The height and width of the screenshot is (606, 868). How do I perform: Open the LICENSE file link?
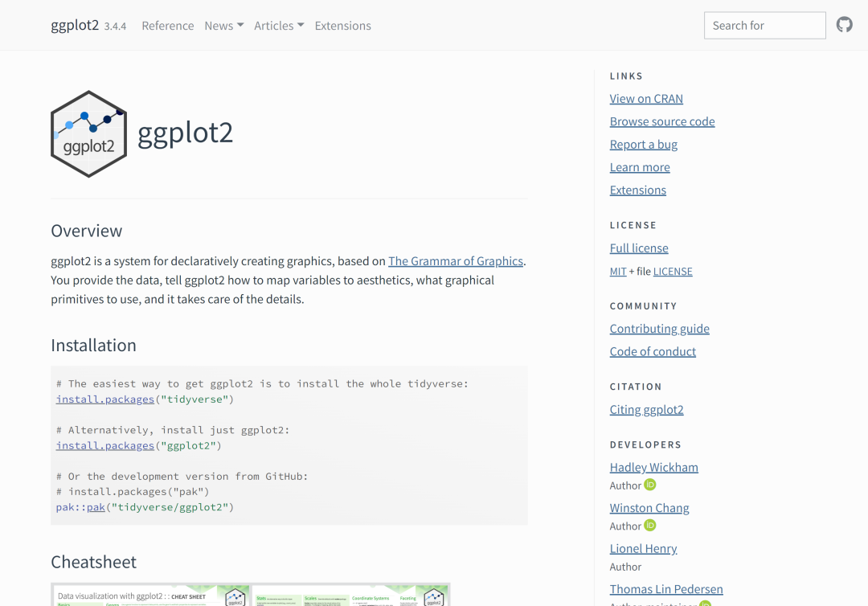[x=673, y=271]
